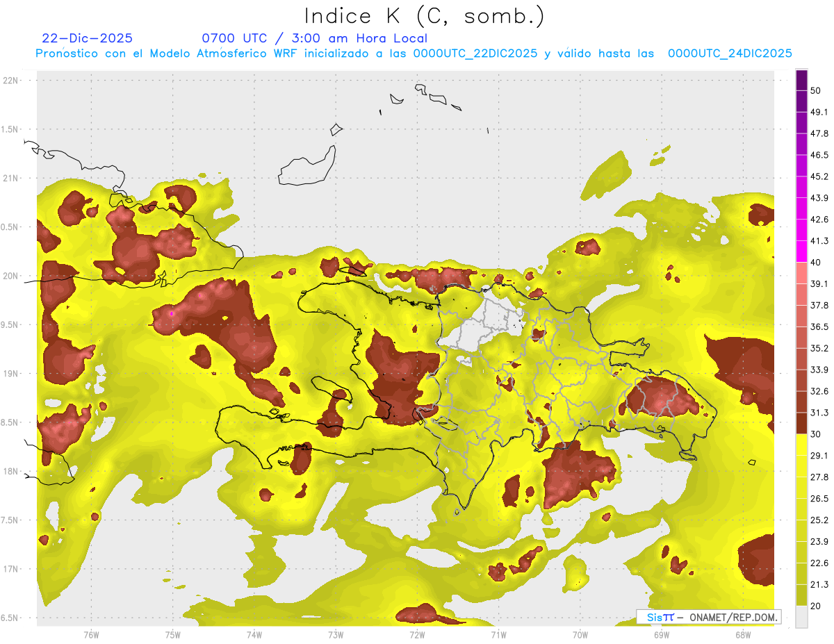Pick the magenta swatch between 40 and 41.3

802,252
